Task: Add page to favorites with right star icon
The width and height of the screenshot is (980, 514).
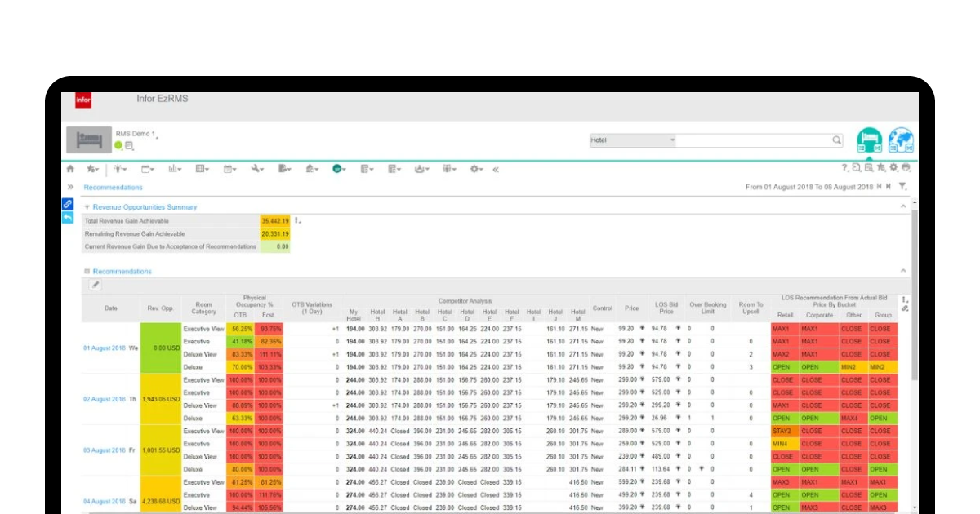Action: pyautogui.click(x=881, y=167)
